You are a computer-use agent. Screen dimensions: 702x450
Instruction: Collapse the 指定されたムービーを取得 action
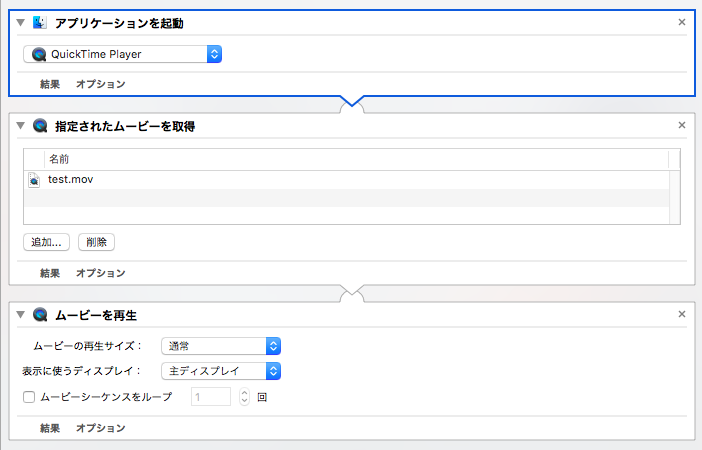[x=20, y=125]
